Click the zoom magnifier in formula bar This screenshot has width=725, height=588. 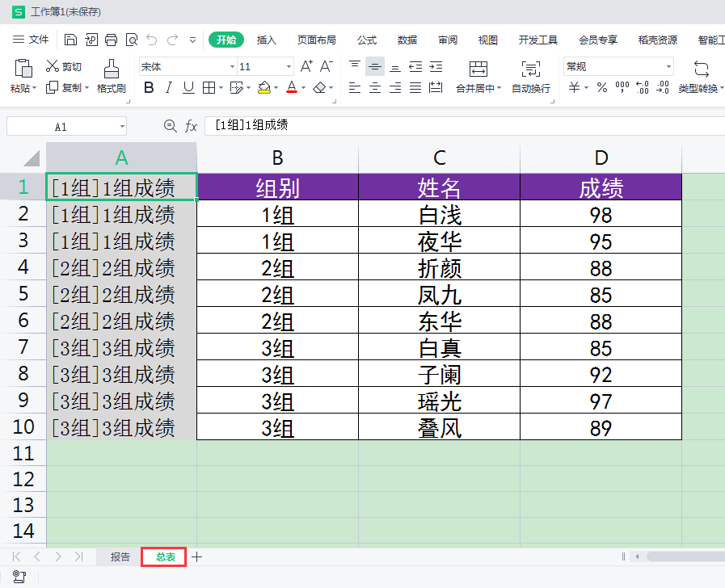(x=171, y=126)
